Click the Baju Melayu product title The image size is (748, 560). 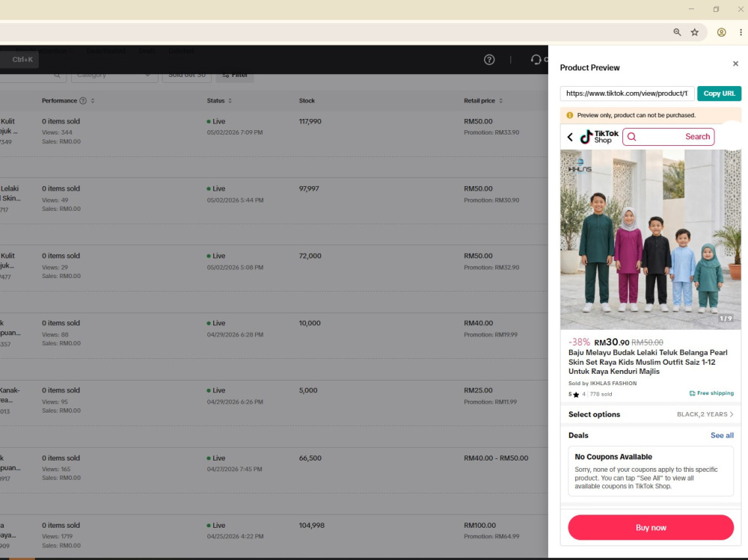(648, 362)
